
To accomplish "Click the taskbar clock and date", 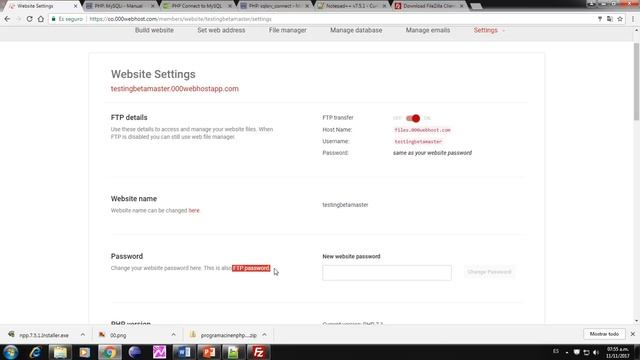I will pos(618,352).
